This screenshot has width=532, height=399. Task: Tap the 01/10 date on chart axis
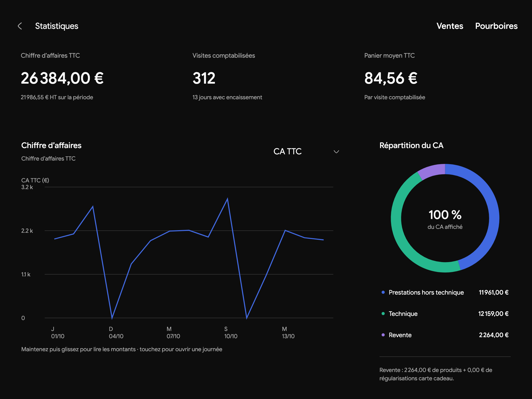58,336
